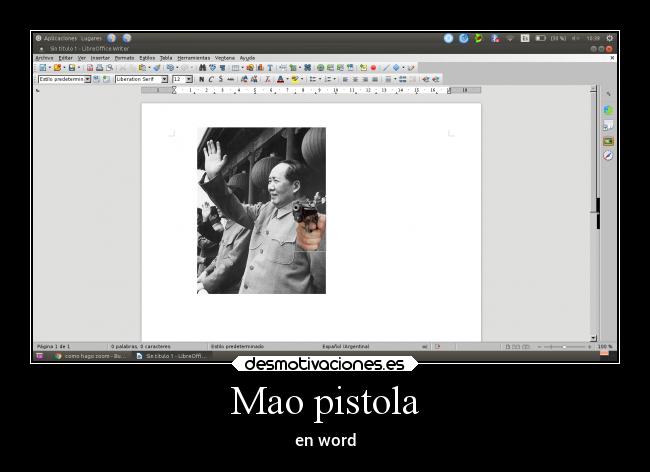The width and height of the screenshot is (650, 472).
Task: Click the Insert text box T icon
Action: coord(270,68)
